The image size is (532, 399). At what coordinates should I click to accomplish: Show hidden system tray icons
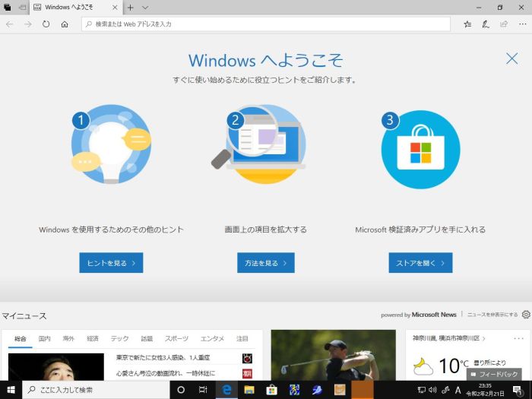(409, 390)
